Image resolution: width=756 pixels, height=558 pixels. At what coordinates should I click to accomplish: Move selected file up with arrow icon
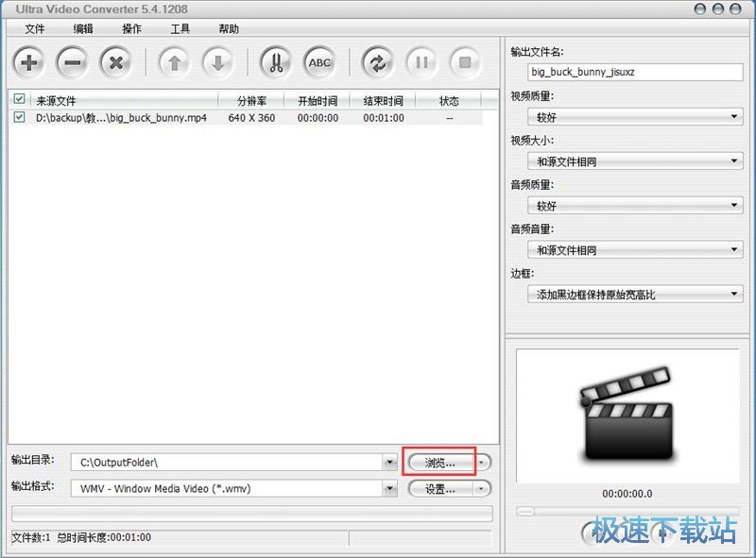point(175,62)
